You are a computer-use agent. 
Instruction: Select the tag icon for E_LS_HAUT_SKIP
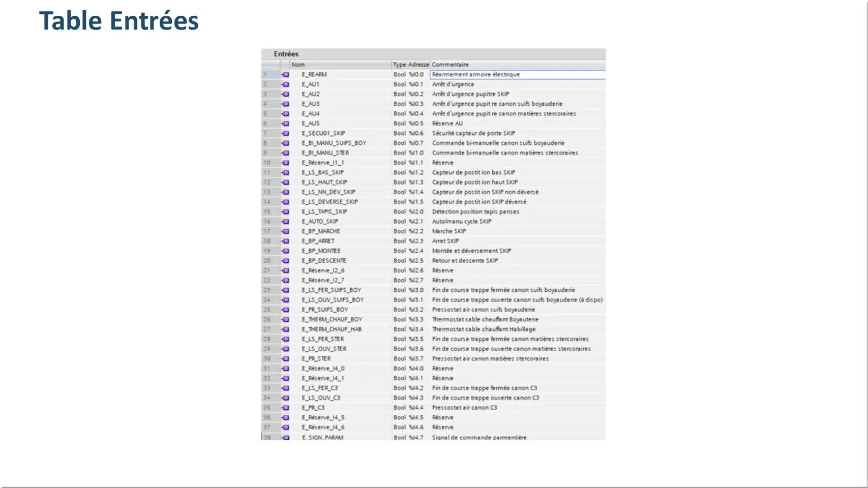[x=285, y=182]
